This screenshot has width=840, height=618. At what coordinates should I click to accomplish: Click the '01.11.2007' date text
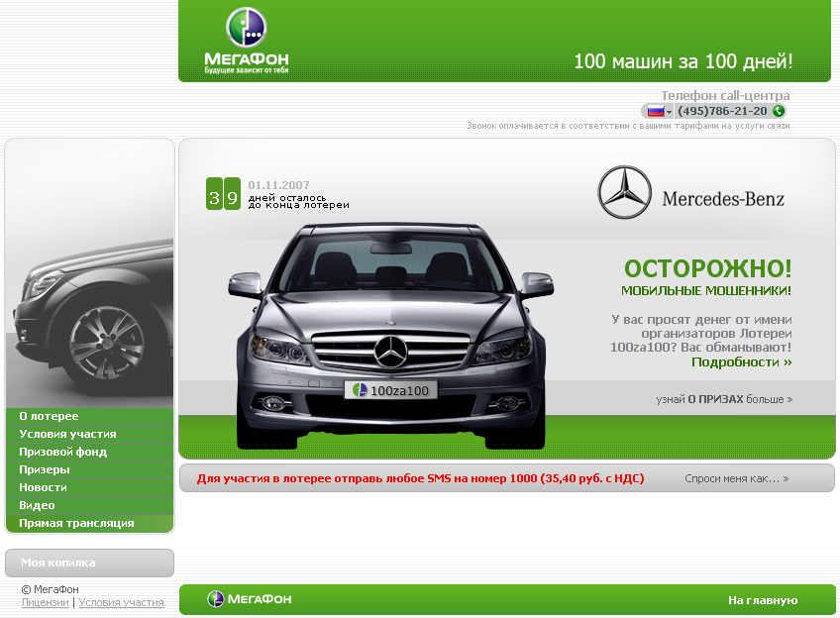click(278, 185)
